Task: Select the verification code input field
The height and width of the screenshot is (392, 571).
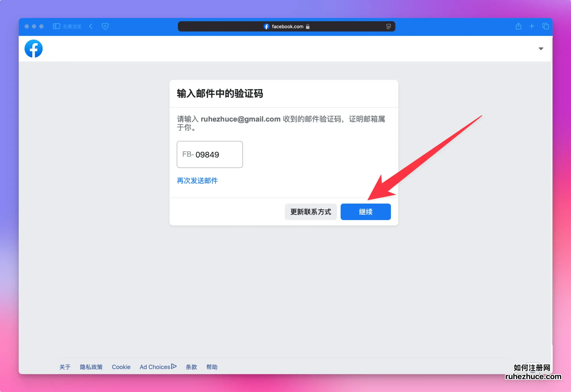Action: click(x=210, y=154)
